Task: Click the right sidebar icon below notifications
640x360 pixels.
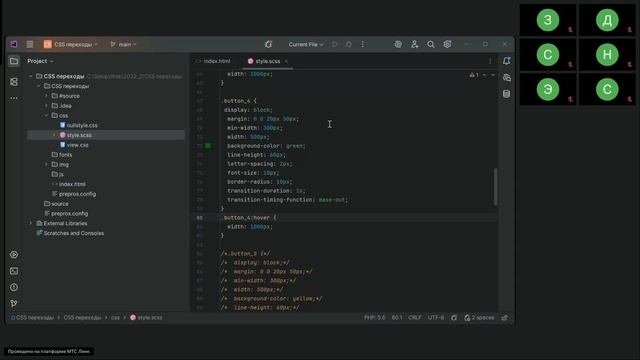Action: [507, 78]
